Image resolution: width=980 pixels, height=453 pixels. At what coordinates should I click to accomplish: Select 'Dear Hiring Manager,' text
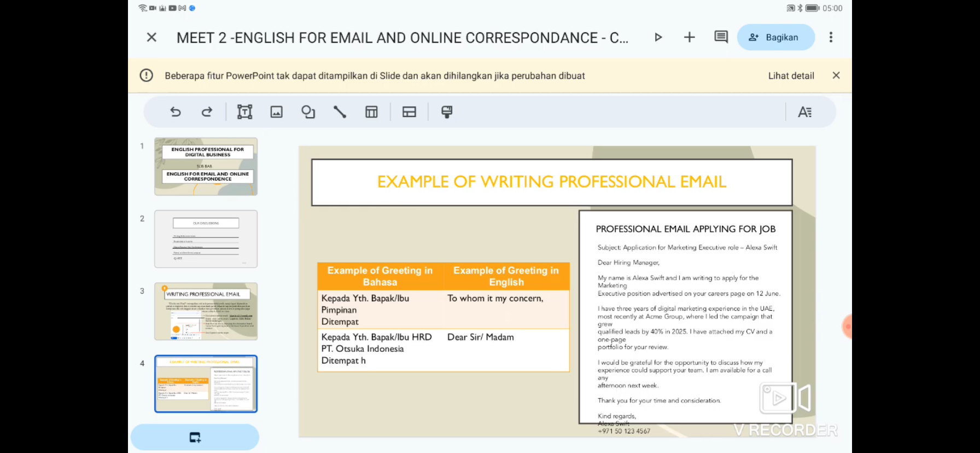(628, 263)
